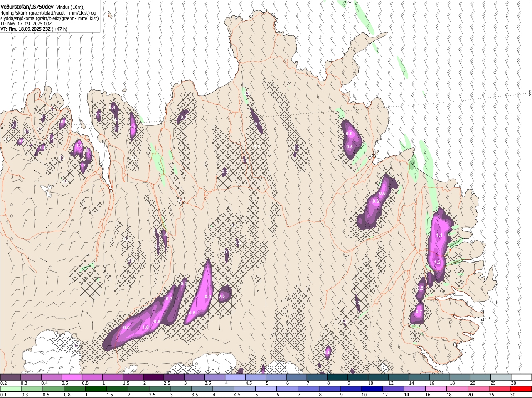Select the dark teal 8–9 snow scale swatch
The height and width of the screenshot is (398, 532).
[338, 377]
